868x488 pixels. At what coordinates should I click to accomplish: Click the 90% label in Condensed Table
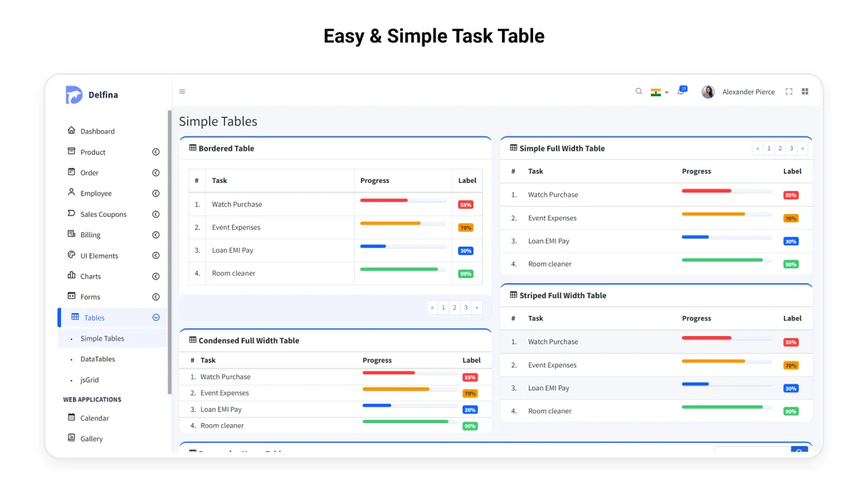[470, 426]
